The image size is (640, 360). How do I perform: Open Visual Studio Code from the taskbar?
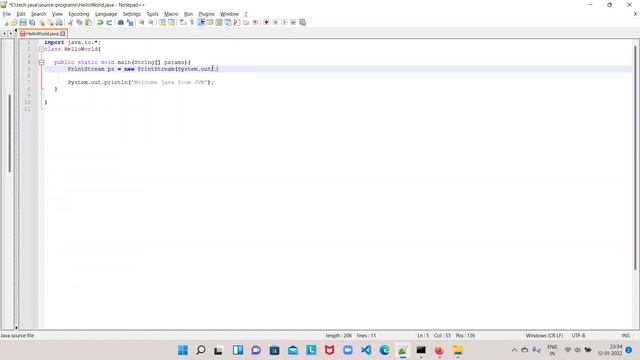pyautogui.click(x=366, y=350)
